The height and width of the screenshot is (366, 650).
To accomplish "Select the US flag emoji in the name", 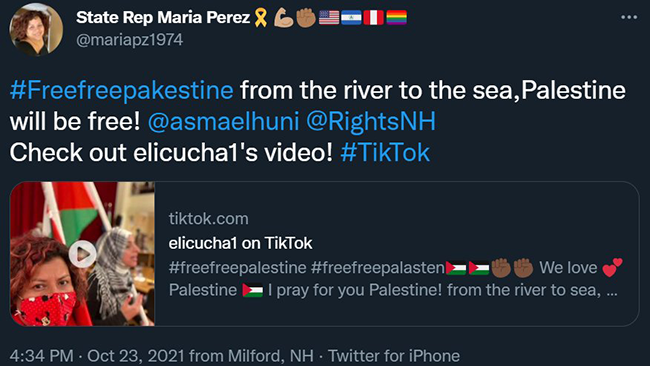I will tap(329, 18).
